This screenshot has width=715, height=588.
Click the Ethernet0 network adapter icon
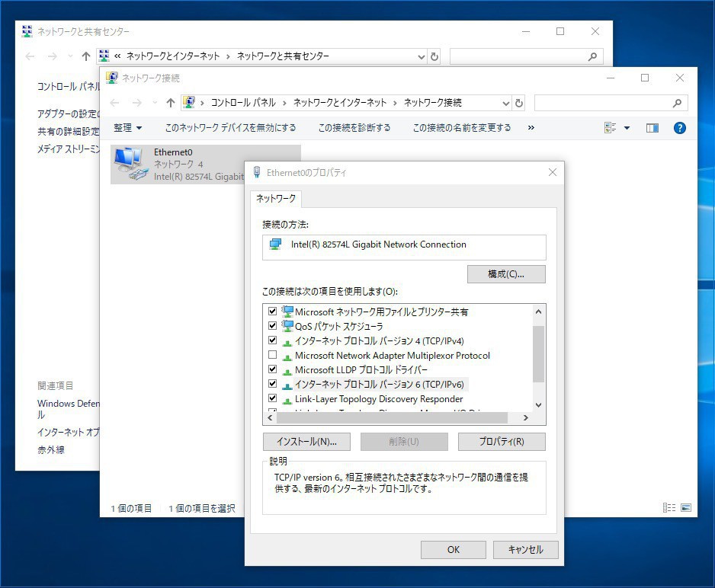pos(129,164)
